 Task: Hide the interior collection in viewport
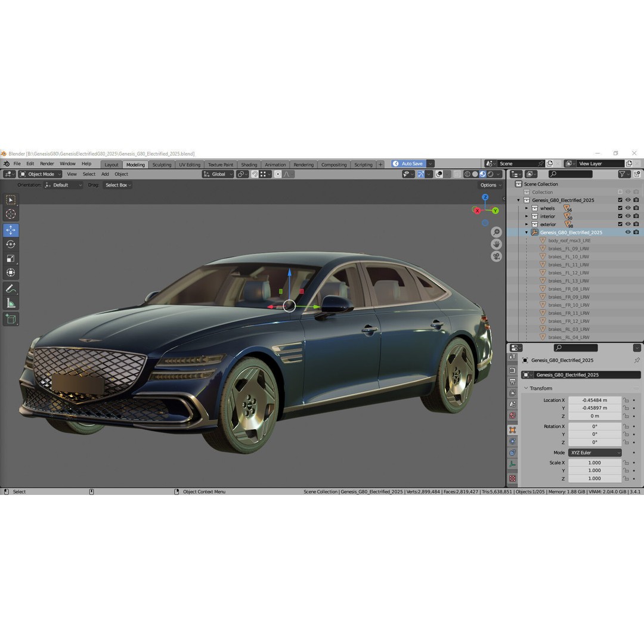click(628, 216)
